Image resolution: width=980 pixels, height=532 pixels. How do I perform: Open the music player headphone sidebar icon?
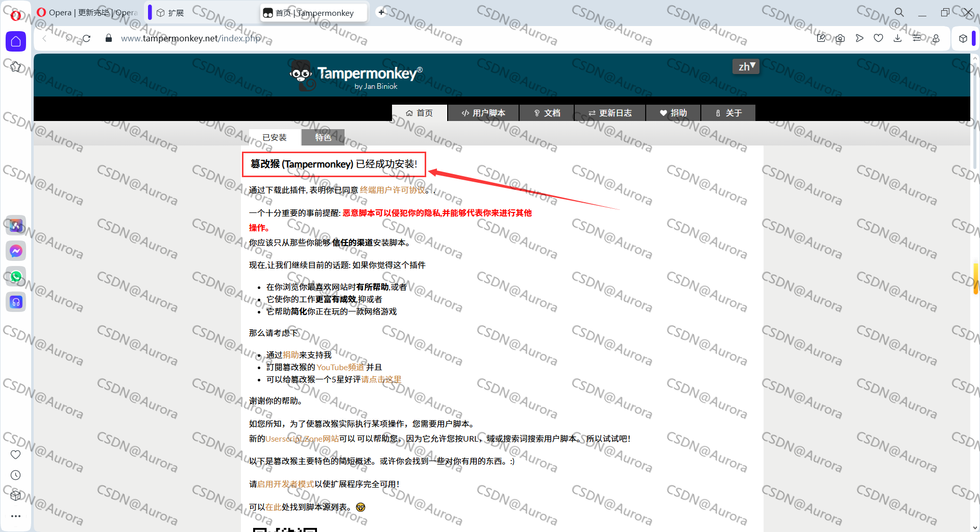pos(16,302)
